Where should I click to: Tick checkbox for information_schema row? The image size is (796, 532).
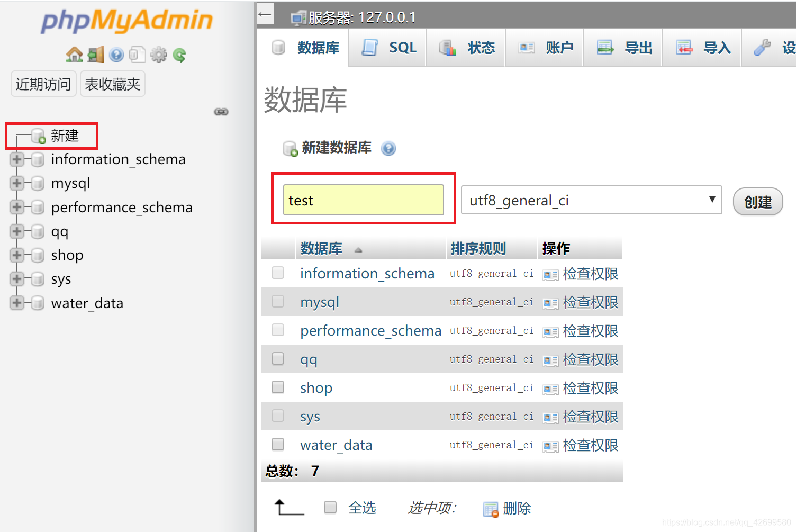[x=278, y=273]
